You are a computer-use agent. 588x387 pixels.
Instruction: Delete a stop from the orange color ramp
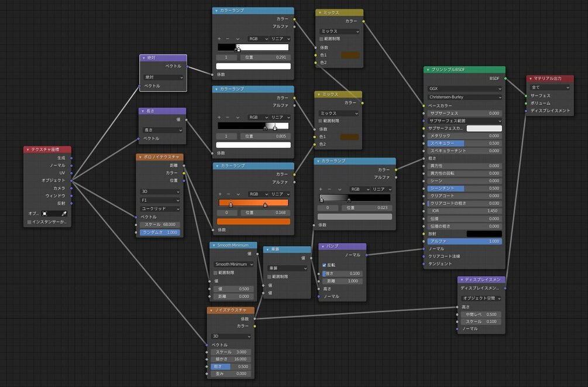pyautogui.click(x=228, y=194)
